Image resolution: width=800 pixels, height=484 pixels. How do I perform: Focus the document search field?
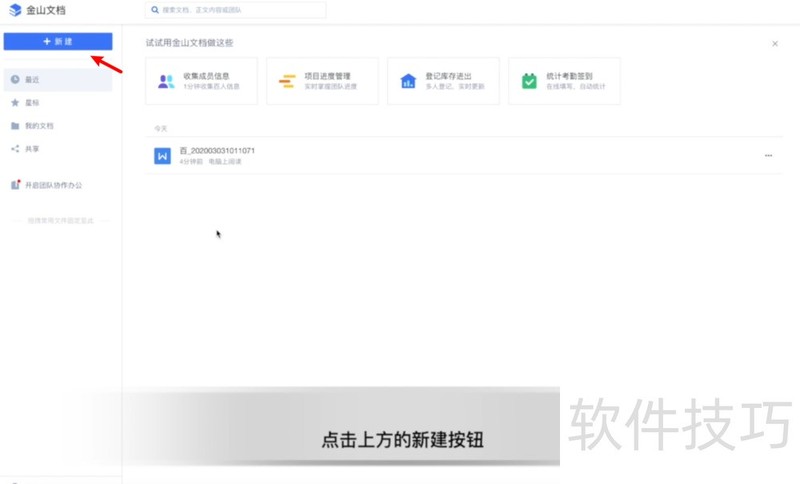point(235,10)
